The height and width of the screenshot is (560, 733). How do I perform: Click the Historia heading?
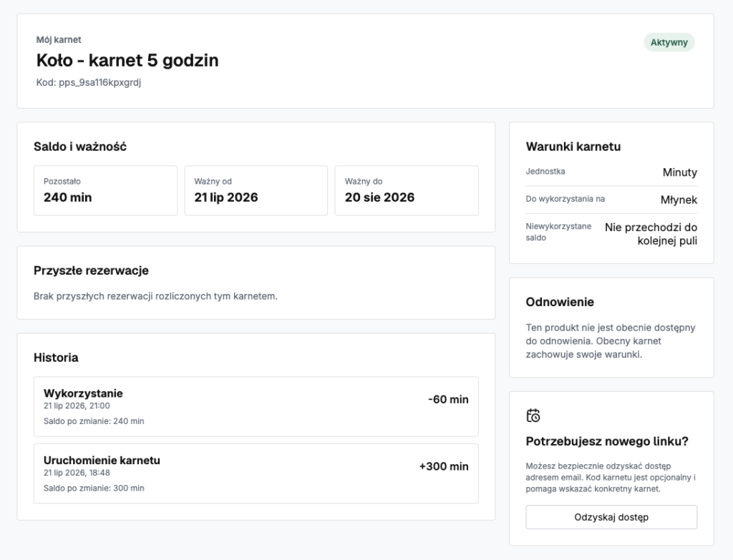[x=56, y=358]
